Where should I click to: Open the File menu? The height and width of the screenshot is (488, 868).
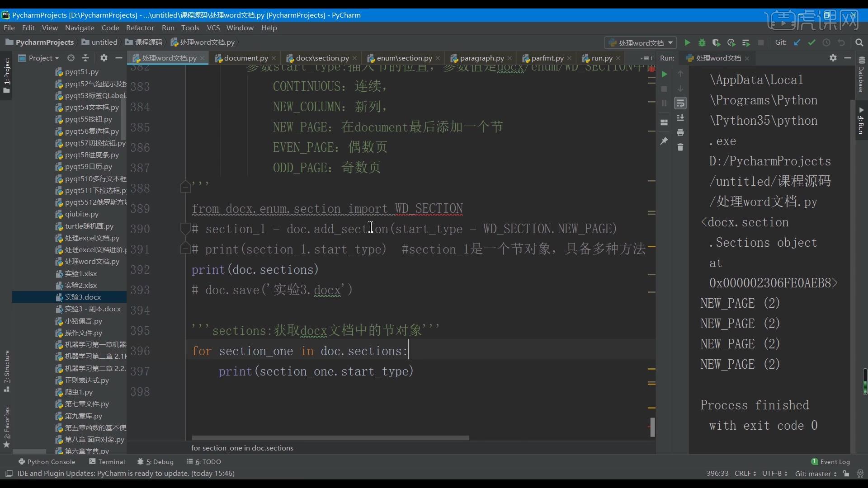pyautogui.click(x=9, y=28)
